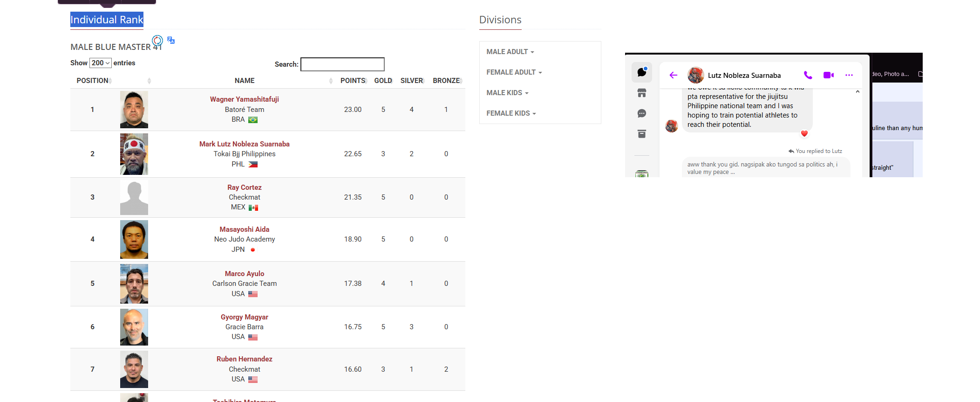Open Mark Lutz Nobleza Suarnaba's profile link
Viewport: 980px width, 402px height.
tap(245, 144)
